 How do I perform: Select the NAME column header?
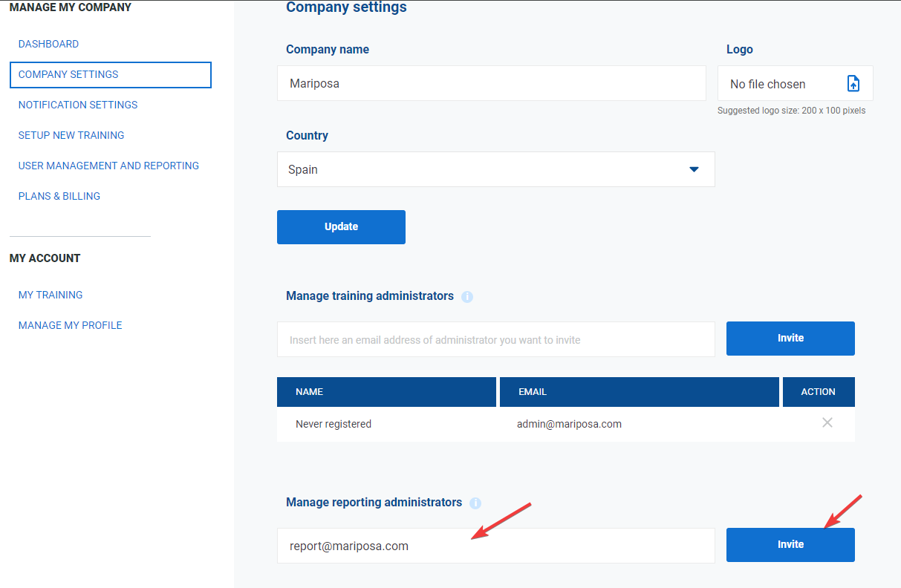tap(309, 391)
